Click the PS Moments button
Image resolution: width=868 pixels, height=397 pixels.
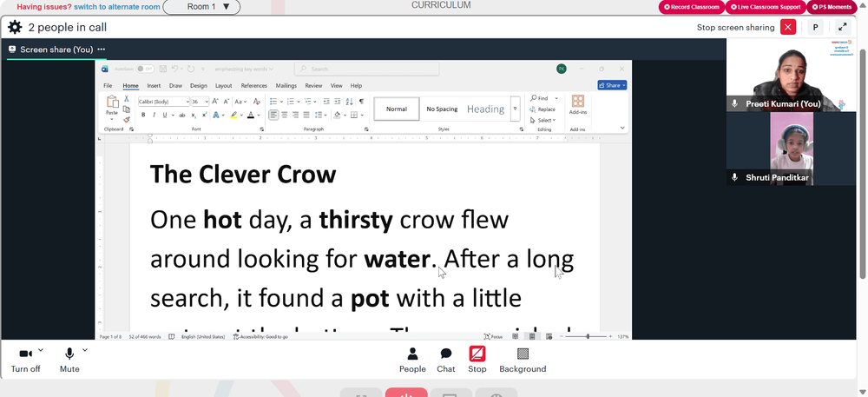[x=832, y=7]
